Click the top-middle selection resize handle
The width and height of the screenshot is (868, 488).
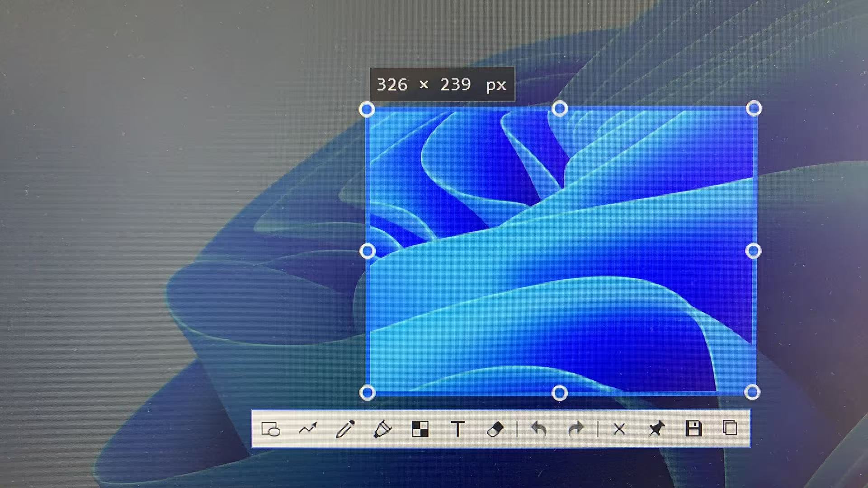click(560, 109)
